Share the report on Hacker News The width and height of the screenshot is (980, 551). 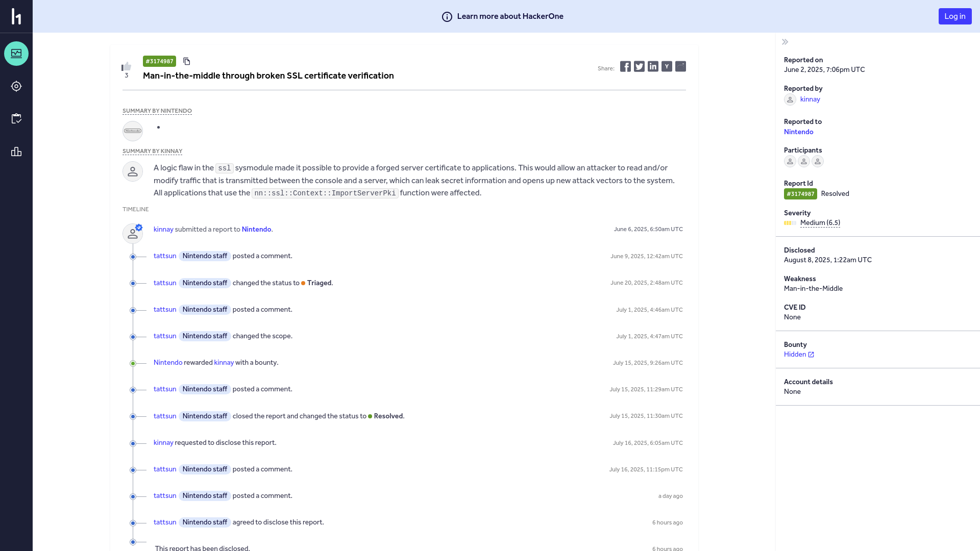coord(667,66)
